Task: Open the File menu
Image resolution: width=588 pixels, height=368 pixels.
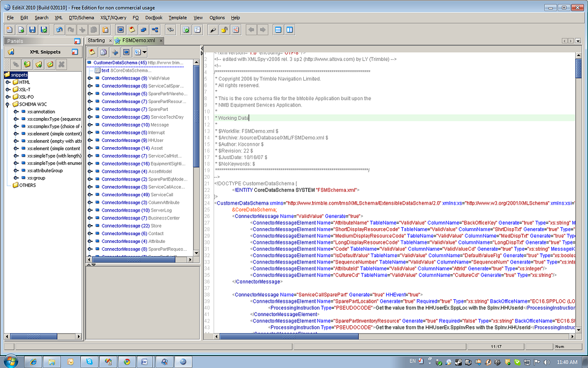Action: [x=10, y=18]
